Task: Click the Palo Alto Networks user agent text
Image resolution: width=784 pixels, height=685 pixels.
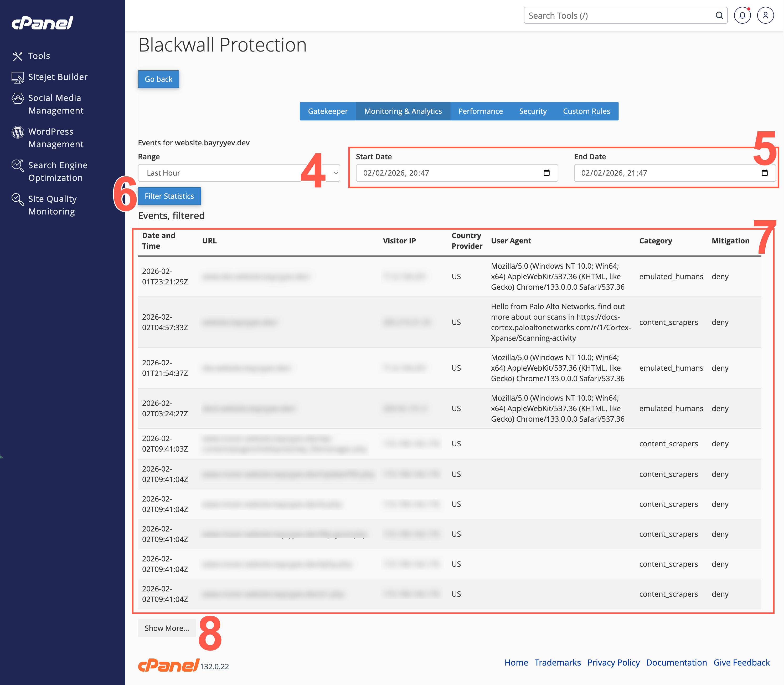Action: point(561,322)
